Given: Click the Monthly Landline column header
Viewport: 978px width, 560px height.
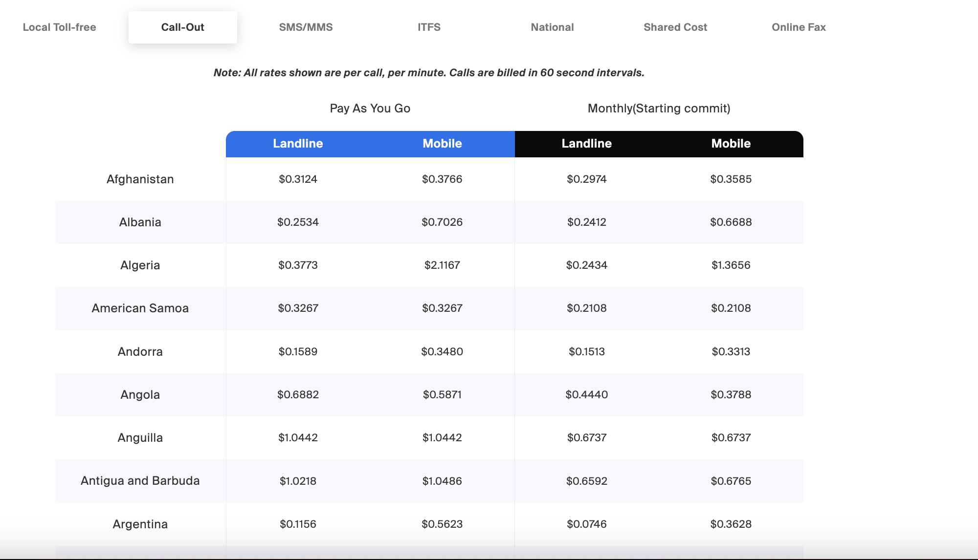Looking at the screenshot, I should (x=586, y=144).
